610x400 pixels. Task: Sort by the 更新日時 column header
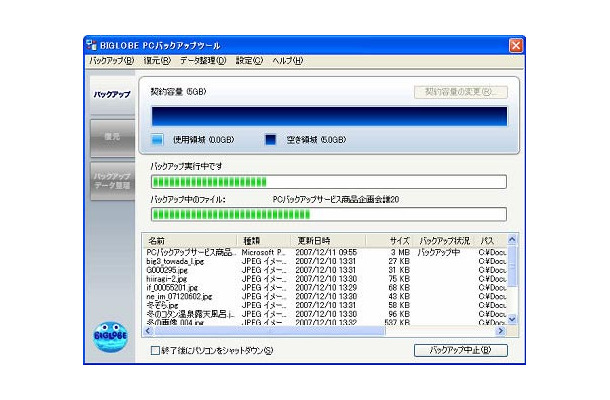(328, 240)
